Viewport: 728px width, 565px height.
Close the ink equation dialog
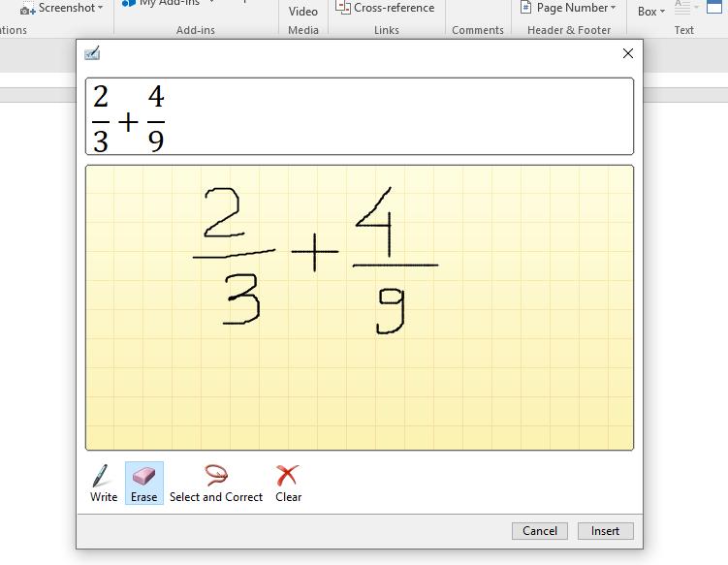pos(628,53)
